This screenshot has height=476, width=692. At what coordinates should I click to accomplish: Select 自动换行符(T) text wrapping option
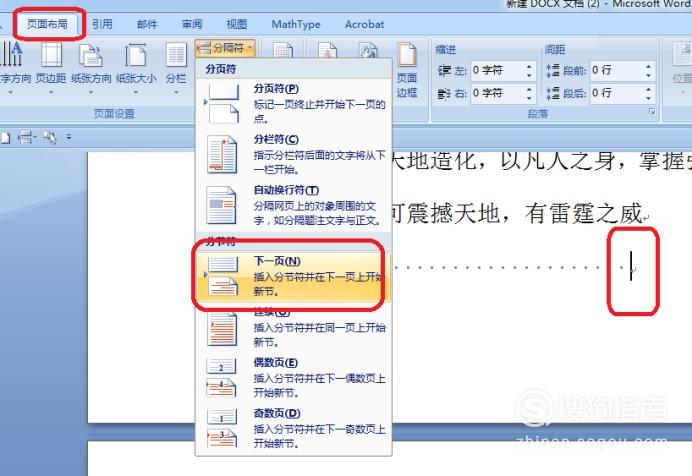(x=293, y=205)
